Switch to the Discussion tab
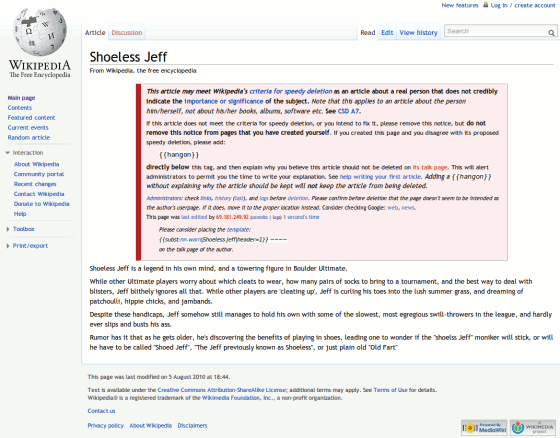Viewport: 560px width, 438px height. point(126,33)
